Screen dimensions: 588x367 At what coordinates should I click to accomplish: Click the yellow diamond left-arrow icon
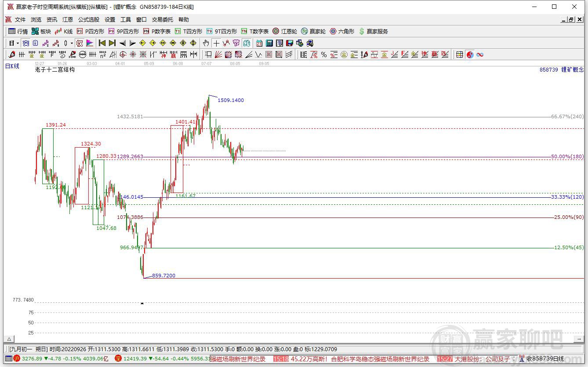[142, 43]
